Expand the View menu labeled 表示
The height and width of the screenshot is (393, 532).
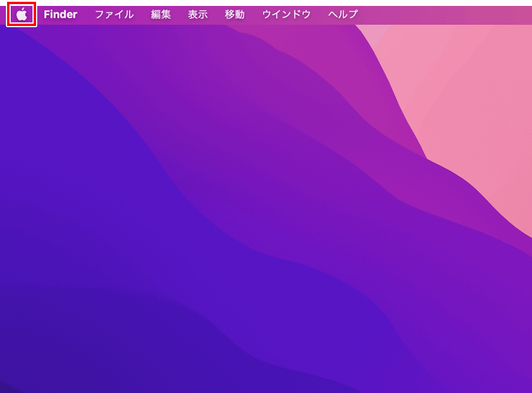pos(198,15)
